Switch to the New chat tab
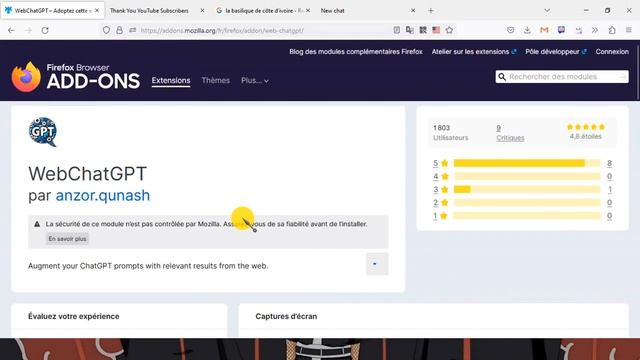 pos(332,11)
